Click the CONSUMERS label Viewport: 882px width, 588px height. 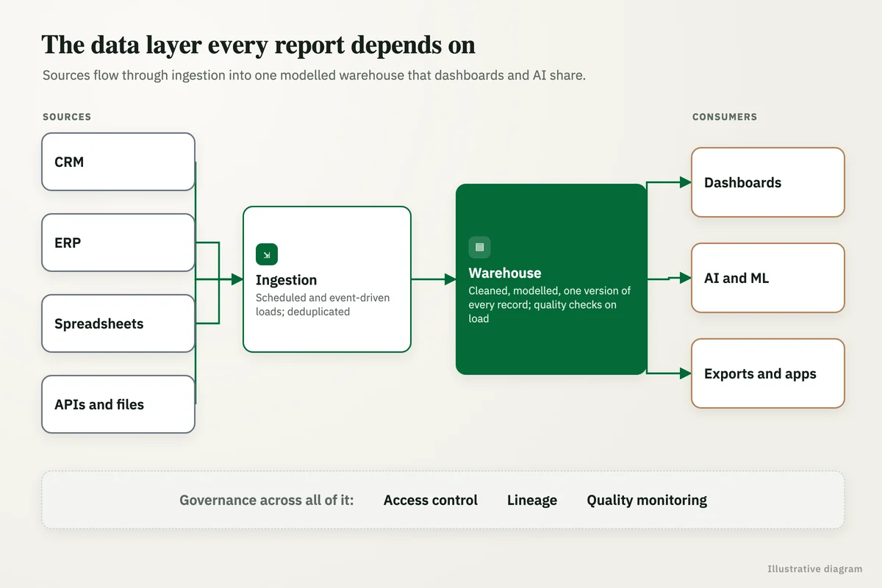tap(725, 117)
